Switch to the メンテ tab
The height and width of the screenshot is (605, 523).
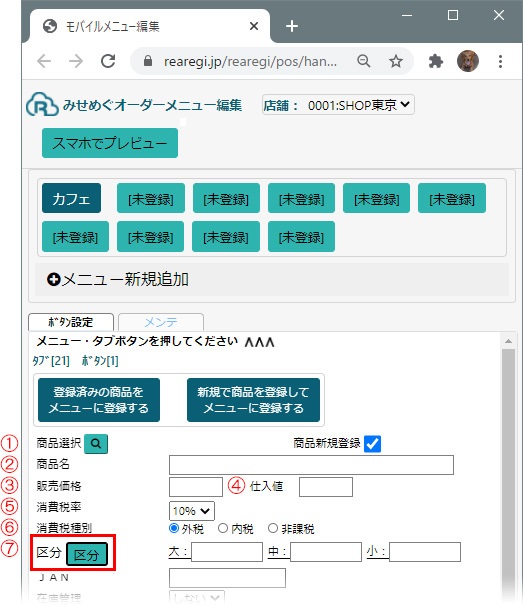161,322
